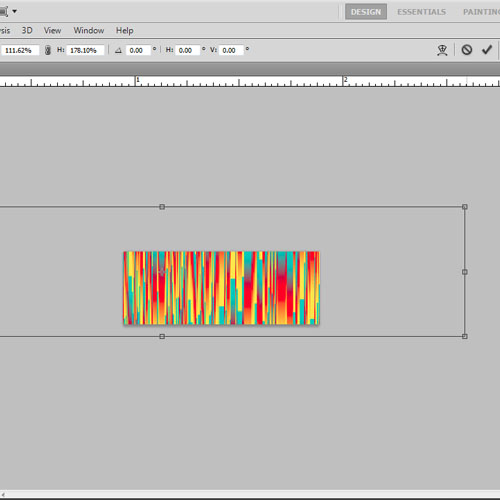
Task: Click the colorful striped image on canvas
Action: tap(221, 288)
